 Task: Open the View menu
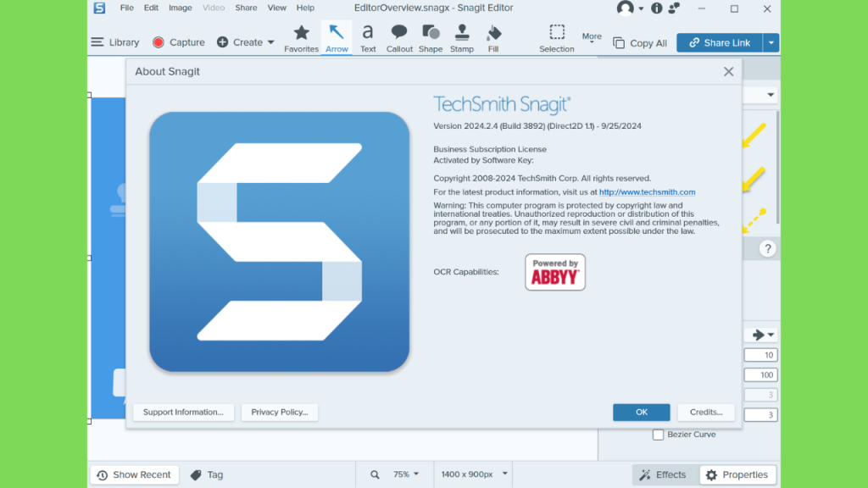(x=277, y=8)
